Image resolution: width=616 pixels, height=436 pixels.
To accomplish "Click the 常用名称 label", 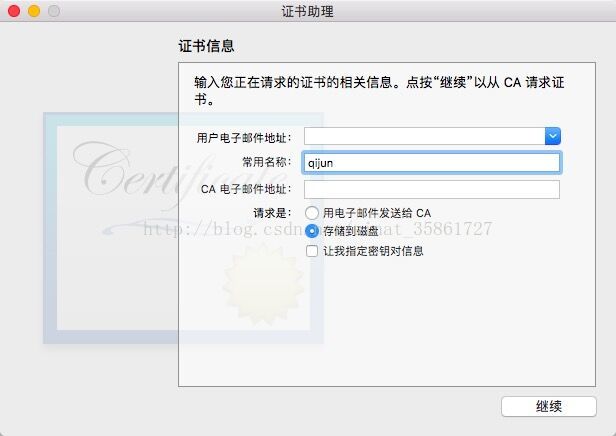I will tap(267, 162).
